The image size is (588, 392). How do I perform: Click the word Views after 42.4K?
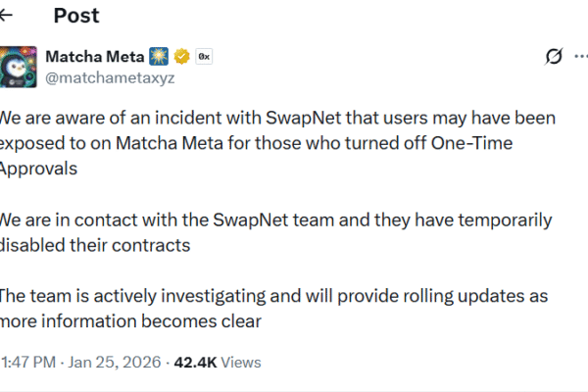tap(241, 363)
